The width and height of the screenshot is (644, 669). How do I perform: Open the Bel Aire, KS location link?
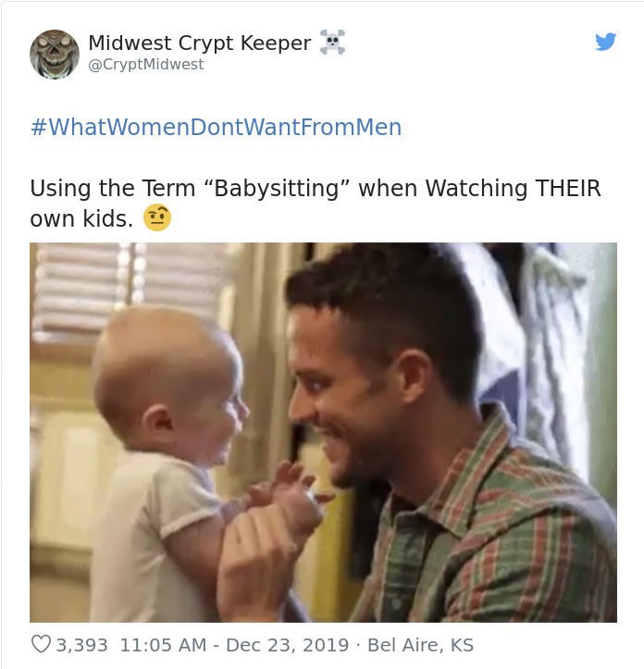tap(420, 645)
